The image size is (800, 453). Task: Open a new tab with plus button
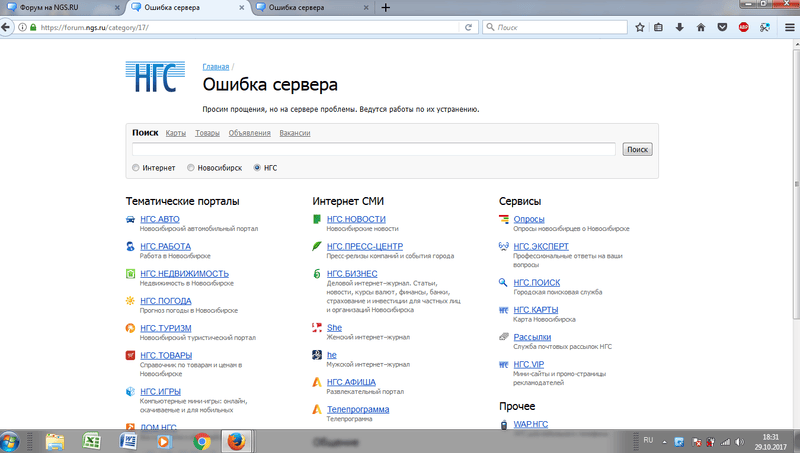386,8
